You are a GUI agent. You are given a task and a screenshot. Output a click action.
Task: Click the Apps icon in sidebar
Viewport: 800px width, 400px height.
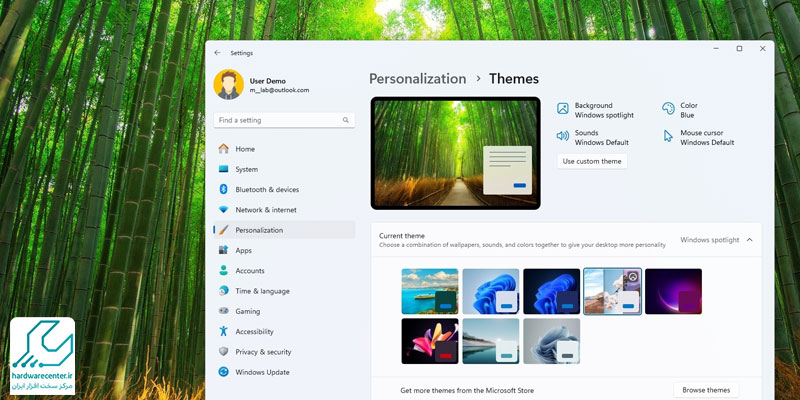coord(223,250)
